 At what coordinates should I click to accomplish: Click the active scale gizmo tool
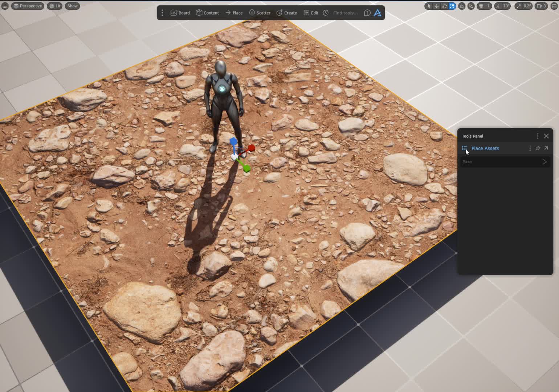452,6
